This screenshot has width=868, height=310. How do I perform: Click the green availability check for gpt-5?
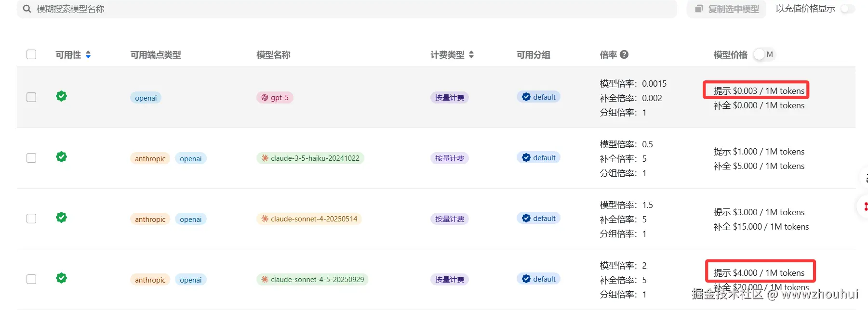tap(61, 96)
